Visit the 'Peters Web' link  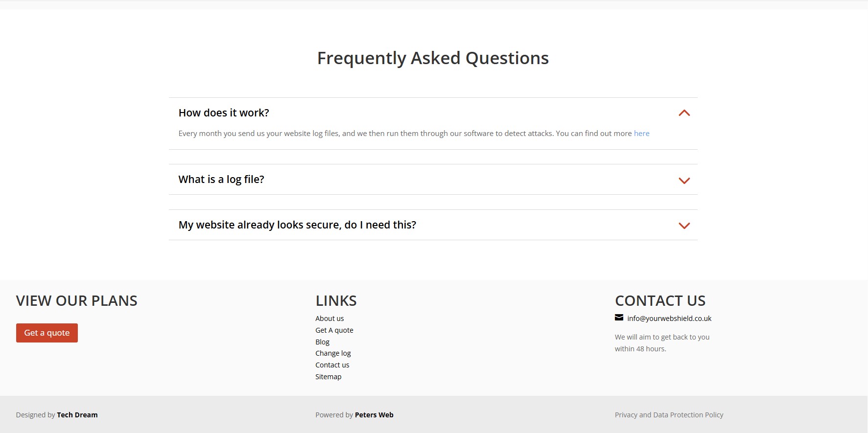tap(374, 415)
